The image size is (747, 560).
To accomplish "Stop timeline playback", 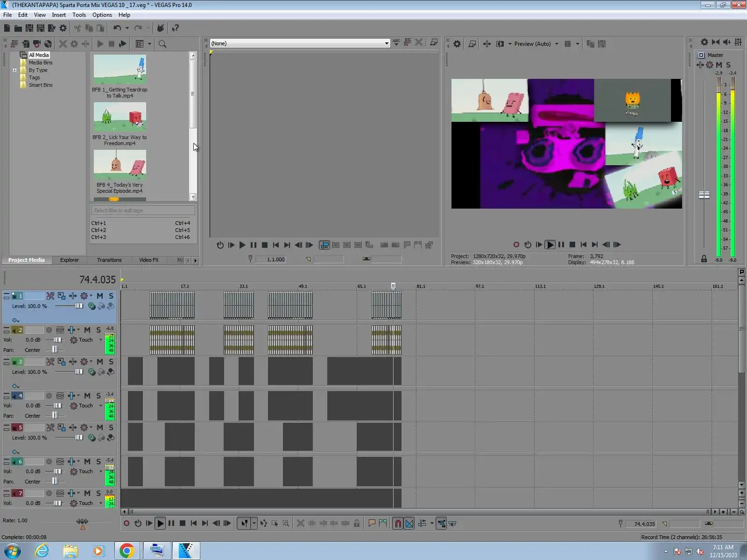I will (183, 524).
